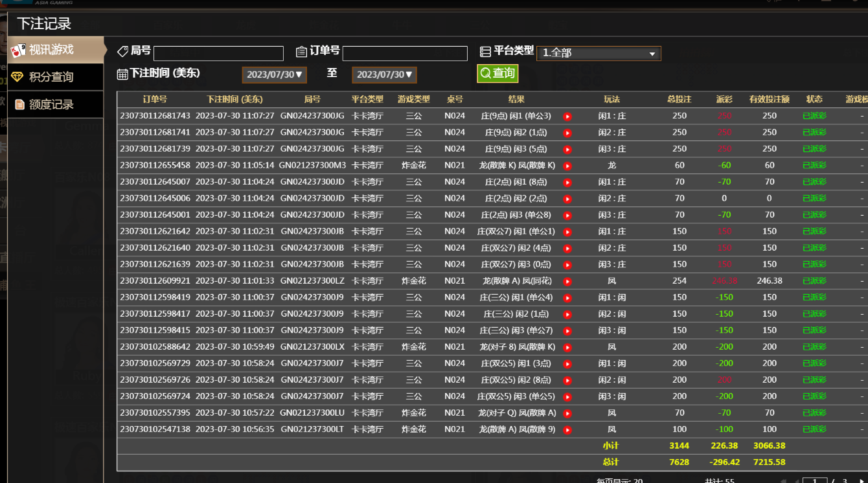Viewport: 868px width, 483px height.
Task: Switch to the 视讯游戏 tab
Action: click(x=56, y=50)
